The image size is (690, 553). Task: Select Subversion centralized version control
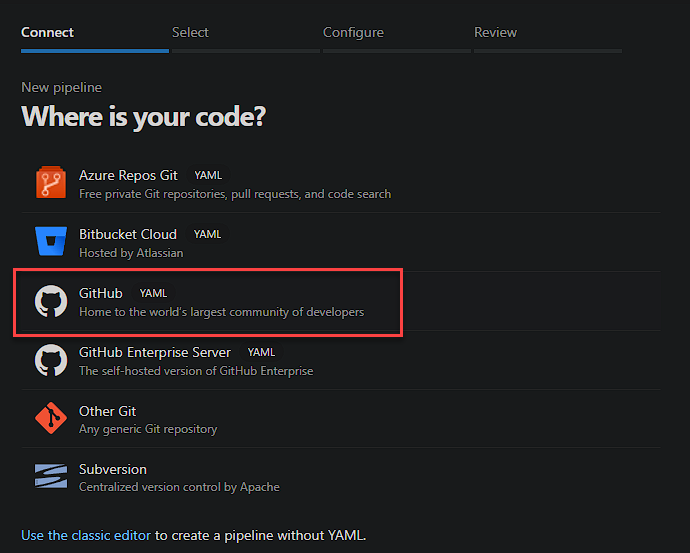click(x=113, y=469)
